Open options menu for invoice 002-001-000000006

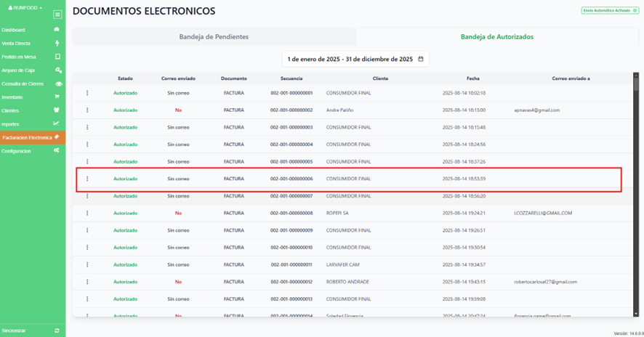(87, 179)
